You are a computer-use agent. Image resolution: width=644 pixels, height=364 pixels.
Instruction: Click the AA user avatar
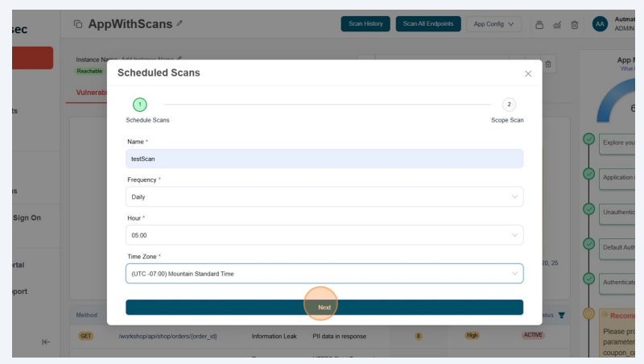click(600, 24)
